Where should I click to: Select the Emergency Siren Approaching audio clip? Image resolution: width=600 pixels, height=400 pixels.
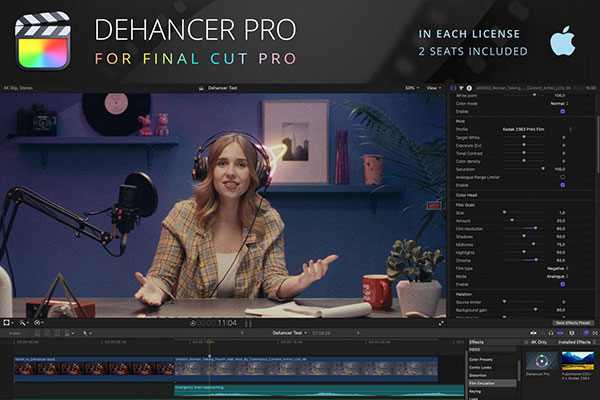319,390
